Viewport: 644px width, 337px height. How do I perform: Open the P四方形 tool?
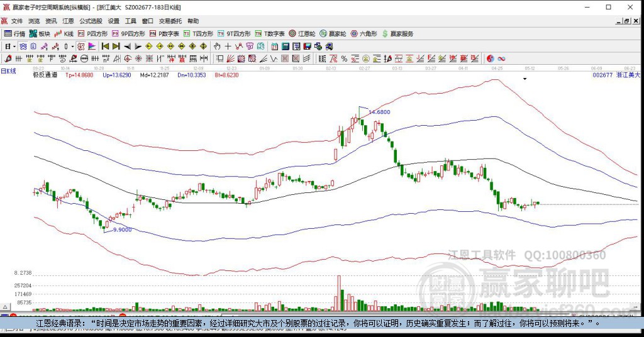coord(93,34)
